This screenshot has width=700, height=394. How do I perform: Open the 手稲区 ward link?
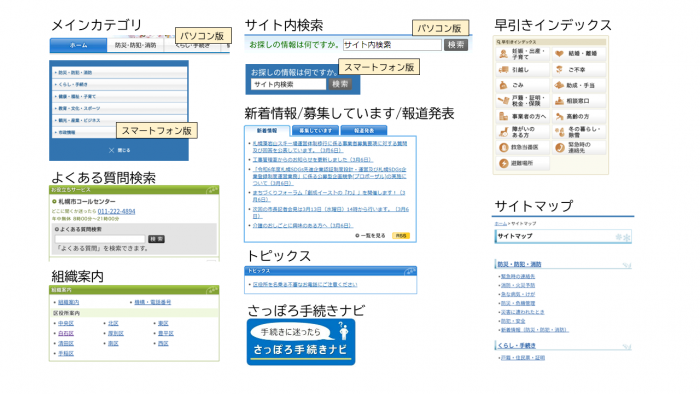(x=66, y=353)
